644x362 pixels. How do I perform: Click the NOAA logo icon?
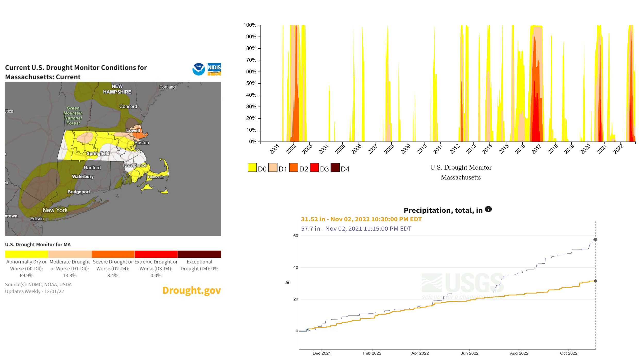[x=198, y=69]
